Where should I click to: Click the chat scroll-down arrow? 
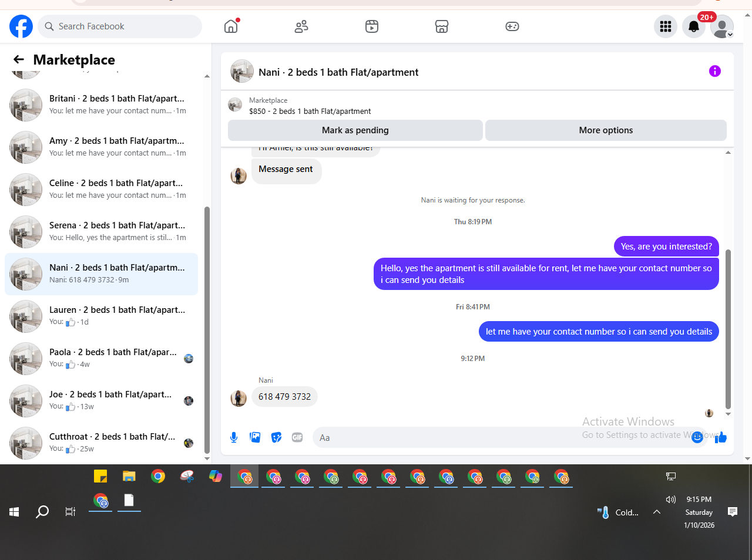(728, 414)
